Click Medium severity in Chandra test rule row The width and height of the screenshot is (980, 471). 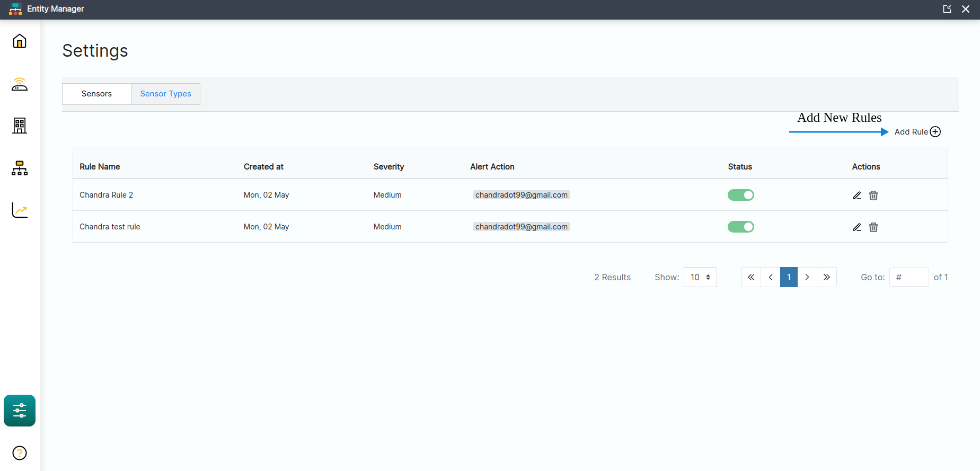coord(387,227)
